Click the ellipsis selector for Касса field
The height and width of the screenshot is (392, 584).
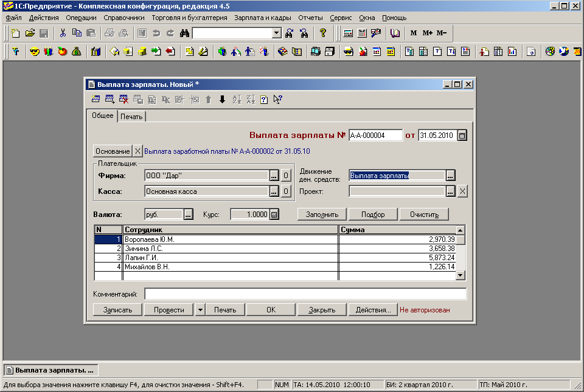tap(274, 191)
